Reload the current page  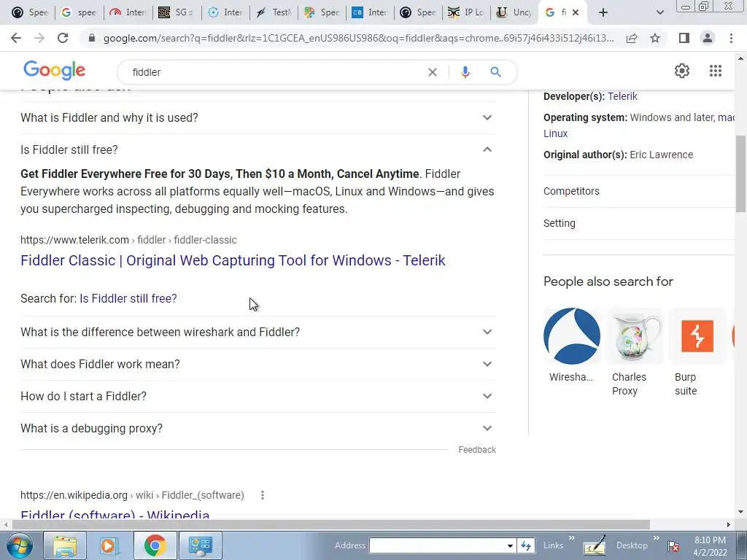(63, 38)
